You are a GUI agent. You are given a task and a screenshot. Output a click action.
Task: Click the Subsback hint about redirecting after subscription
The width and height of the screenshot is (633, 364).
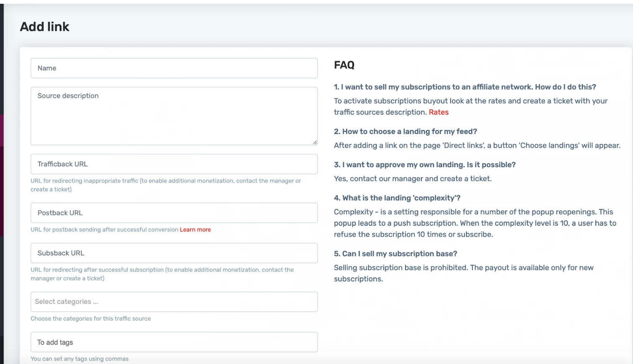pyautogui.click(x=162, y=274)
